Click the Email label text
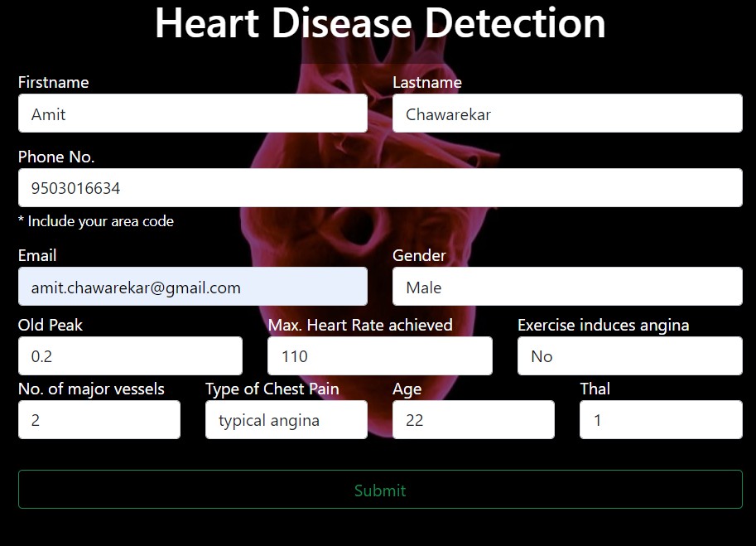The width and height of the screenshot is (756, 546). coord(37,256)
